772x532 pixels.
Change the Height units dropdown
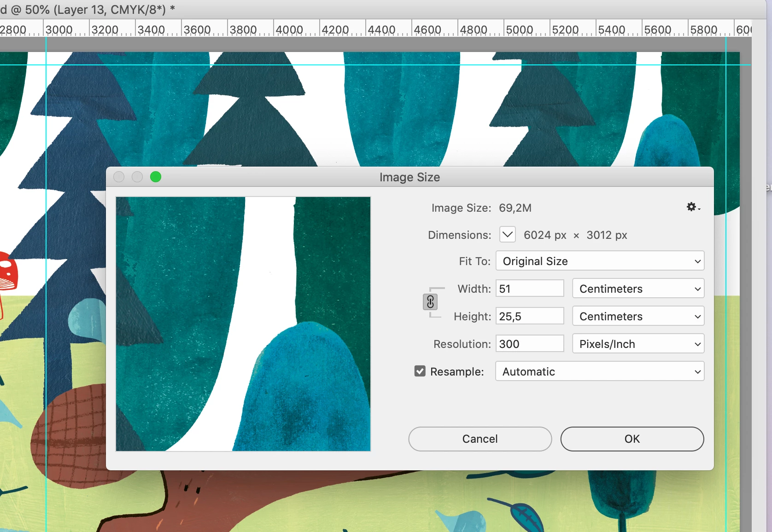pos(638,316)
